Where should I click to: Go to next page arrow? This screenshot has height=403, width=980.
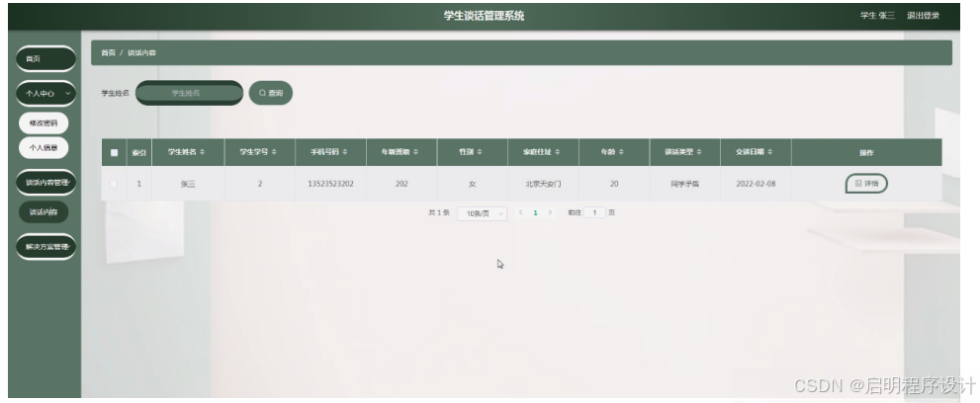tap(550, 212)
